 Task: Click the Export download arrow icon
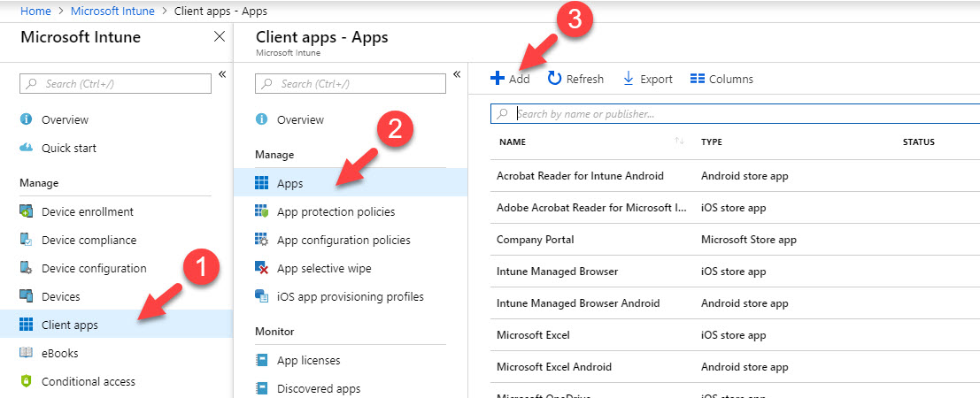tap(629, 78)
